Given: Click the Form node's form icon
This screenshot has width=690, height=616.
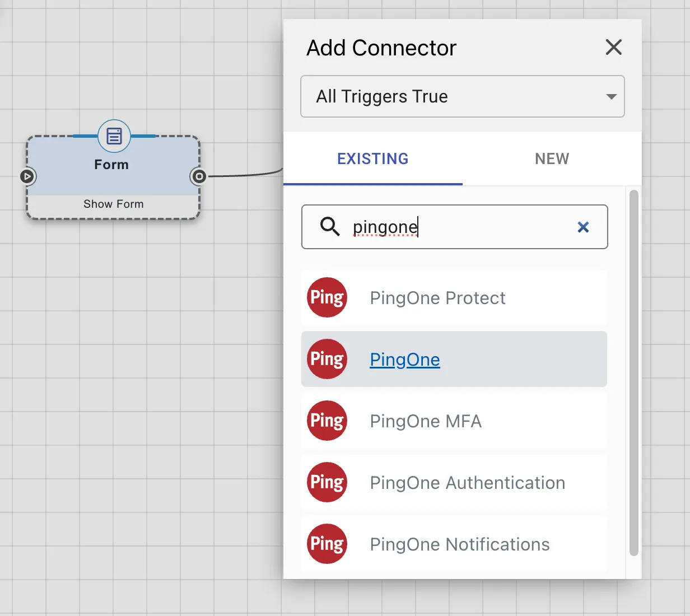Looking at the screenshot, I should coord(114,136).
